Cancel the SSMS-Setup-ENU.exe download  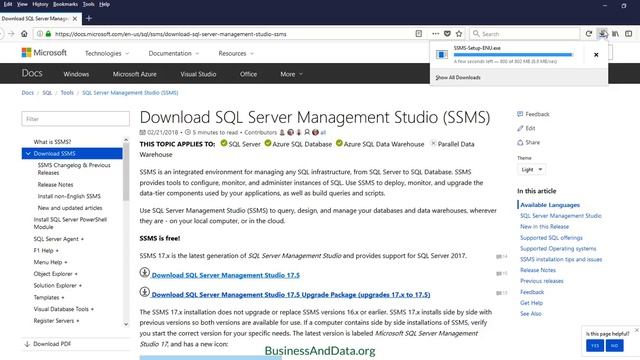coord(596,55)
